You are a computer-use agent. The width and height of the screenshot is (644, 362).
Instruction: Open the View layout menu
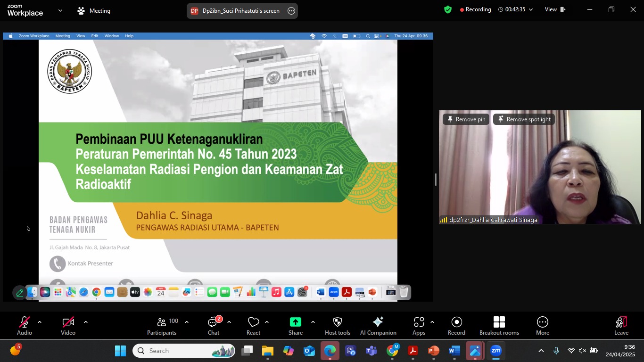tap(555, 9)
